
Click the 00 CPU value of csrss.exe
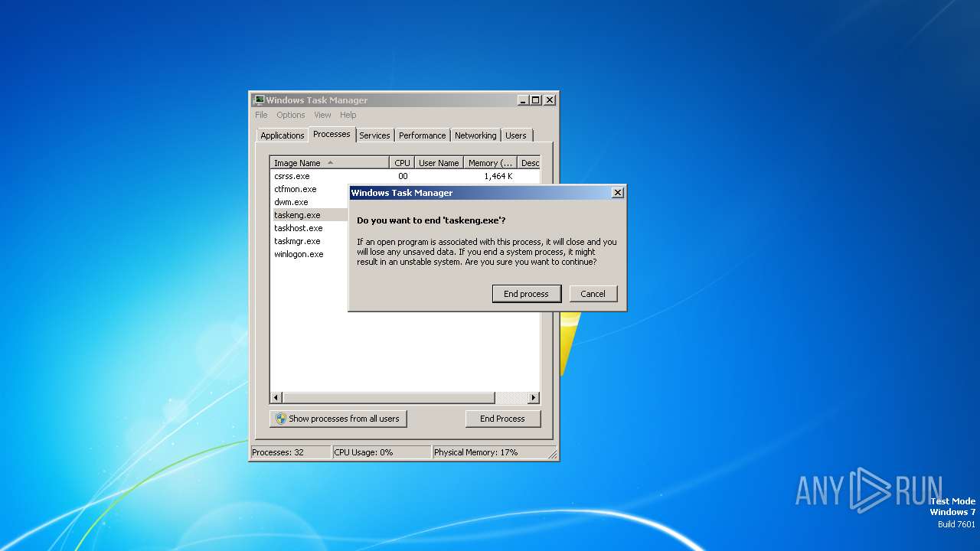pos(403,176)
